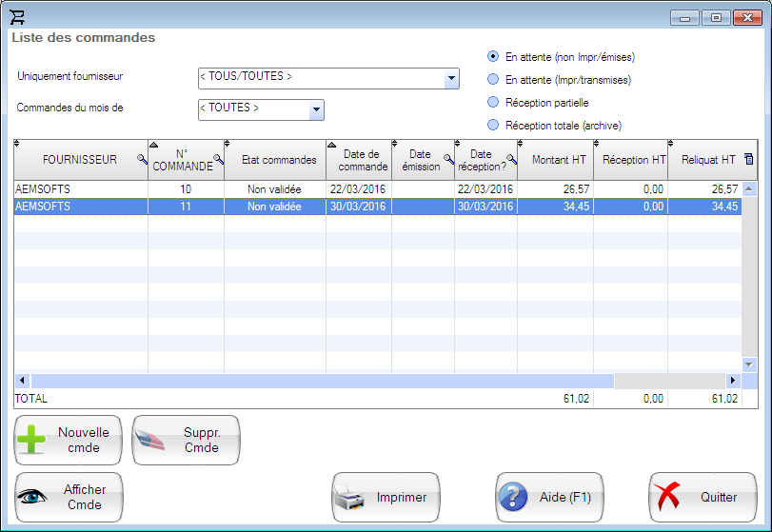Viewport: 772px width, 532px height.
Task: Expand the Commandes du mois de dropdown
Action: tap(316, 109)
